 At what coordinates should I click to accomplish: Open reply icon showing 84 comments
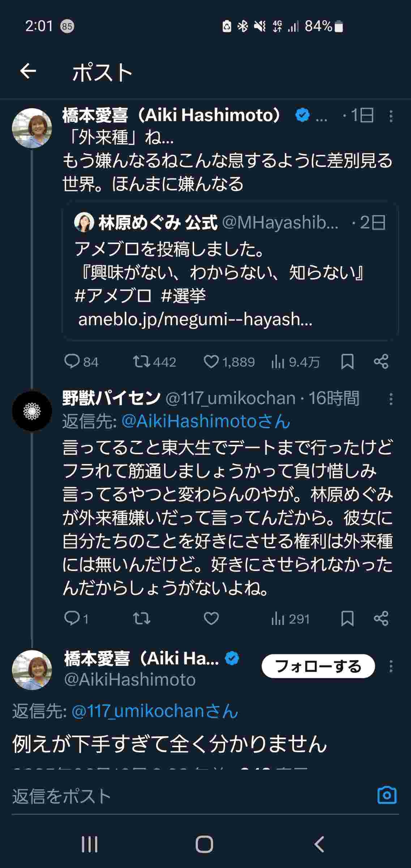click(72, 362)
